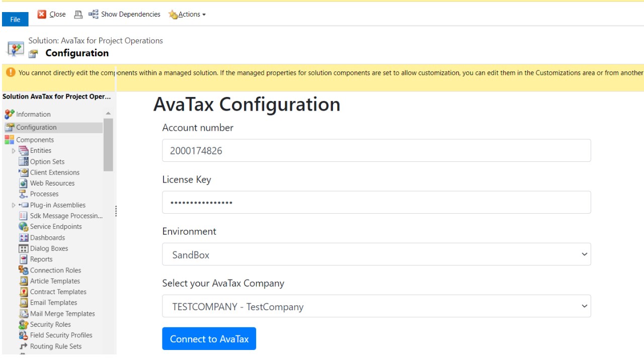
Task: Click the Connection Roles icon
Action: tap(23, 270)
